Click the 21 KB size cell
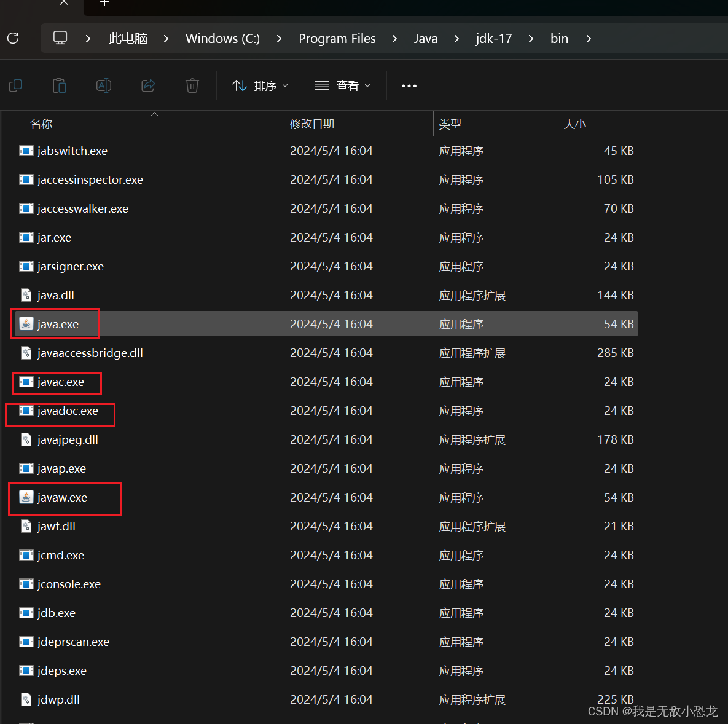This screenshot has width=728, height=724. pos(619,526)
